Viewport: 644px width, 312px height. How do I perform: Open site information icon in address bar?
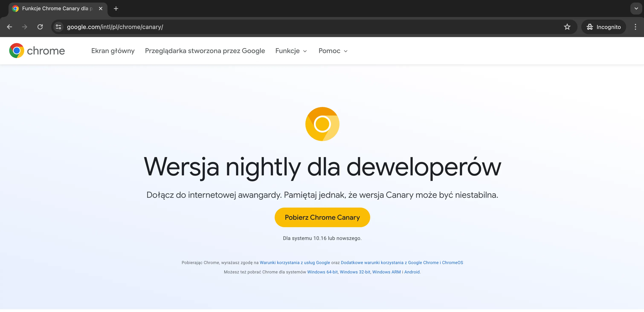pos(58,27)
